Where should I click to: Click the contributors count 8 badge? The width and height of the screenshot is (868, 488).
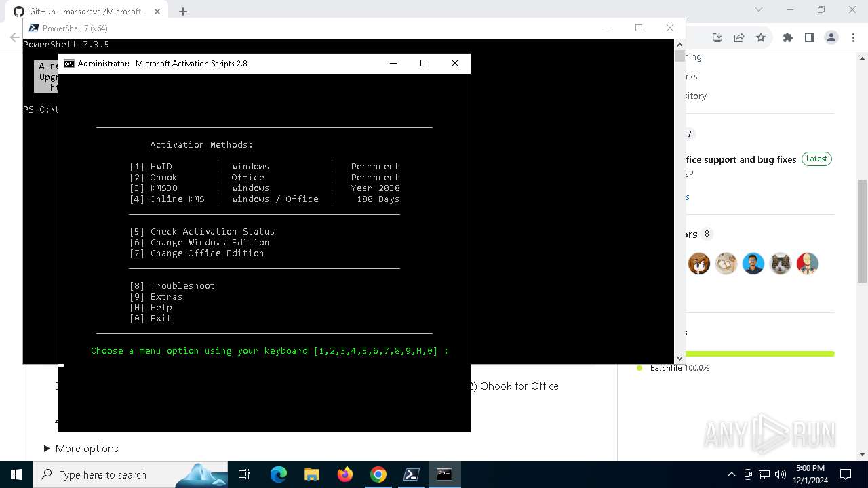coord(707,234)
